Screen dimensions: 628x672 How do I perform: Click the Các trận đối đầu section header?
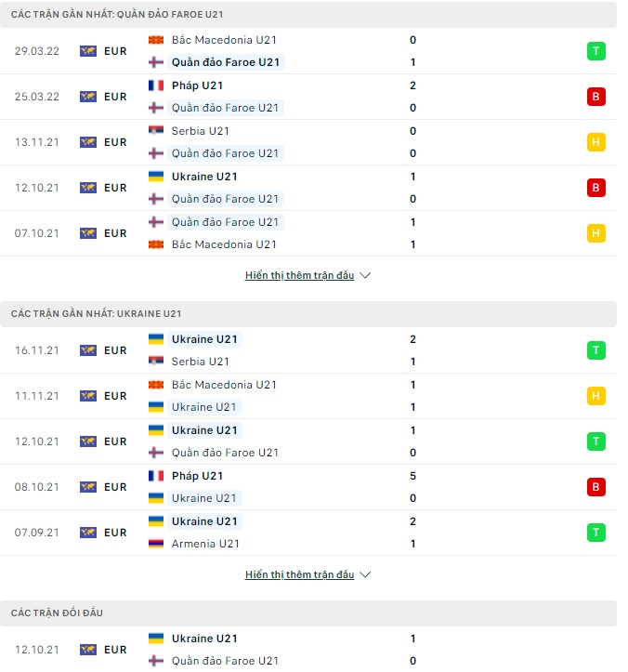[x=58, y=613]
